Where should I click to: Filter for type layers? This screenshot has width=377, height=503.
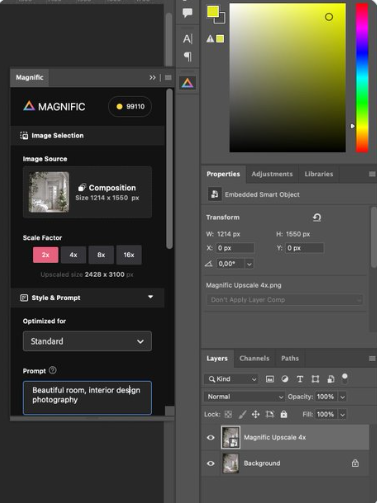(x=300, y=379)
